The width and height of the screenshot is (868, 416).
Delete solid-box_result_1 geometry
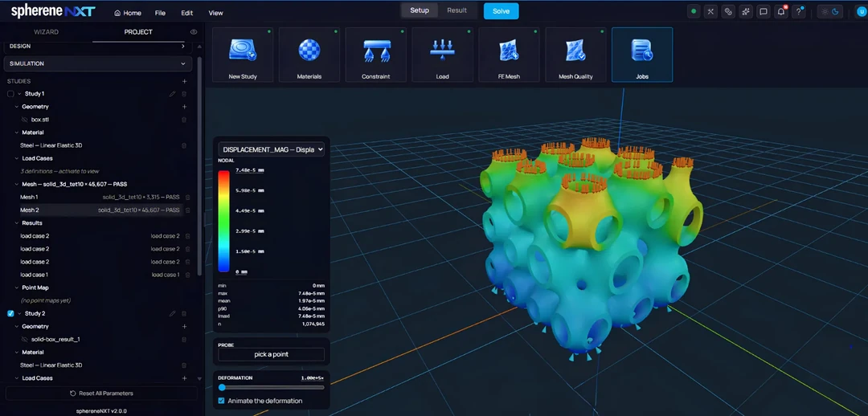point(184,339)
